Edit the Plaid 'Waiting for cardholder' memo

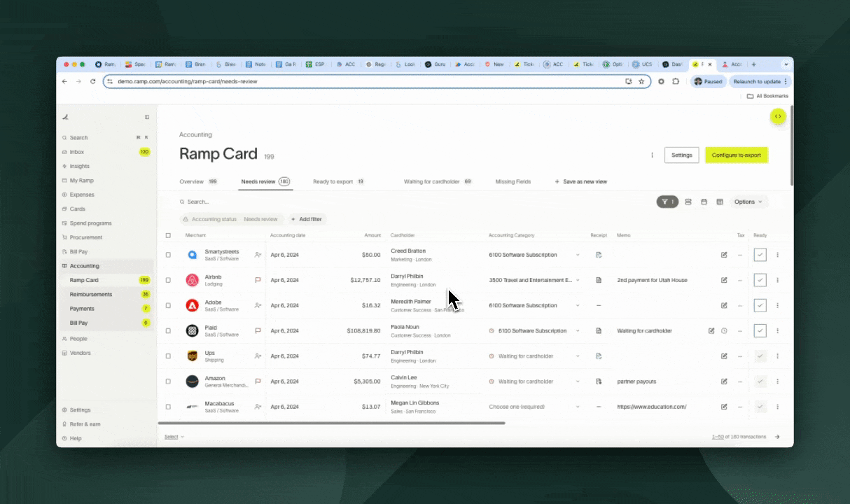711,330
